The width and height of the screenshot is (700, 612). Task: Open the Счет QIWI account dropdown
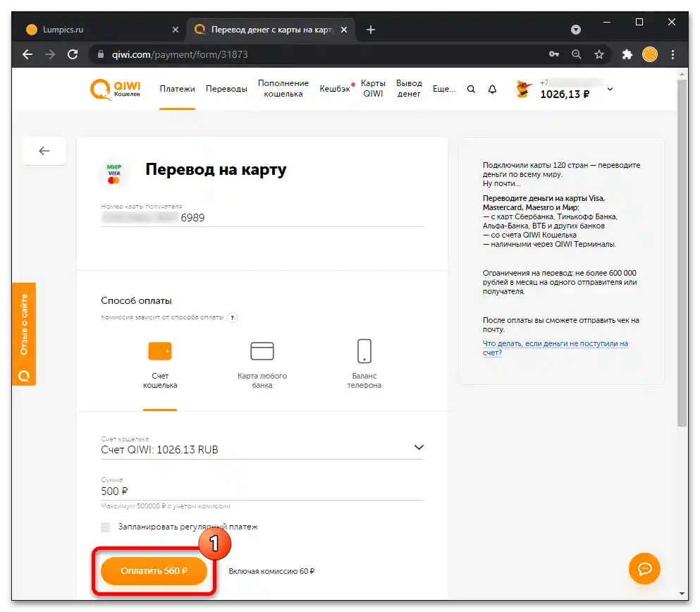pos(419,447)
